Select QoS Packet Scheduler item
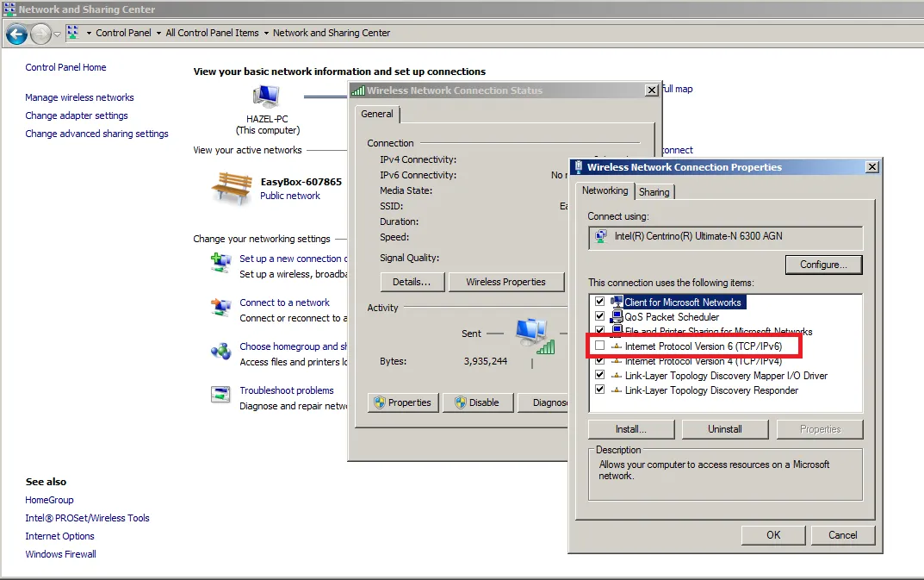Image resolution: width=924 pixels, height=580 pixels. (672, 317)
